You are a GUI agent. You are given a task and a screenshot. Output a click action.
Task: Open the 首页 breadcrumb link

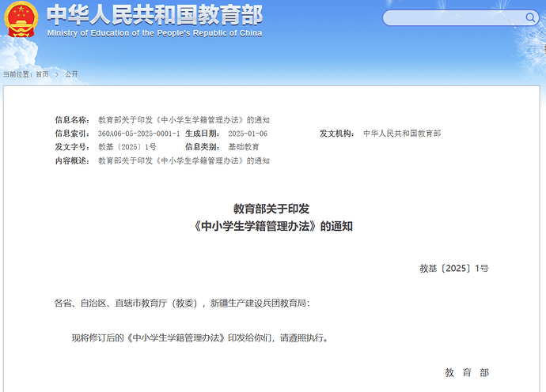42,74
